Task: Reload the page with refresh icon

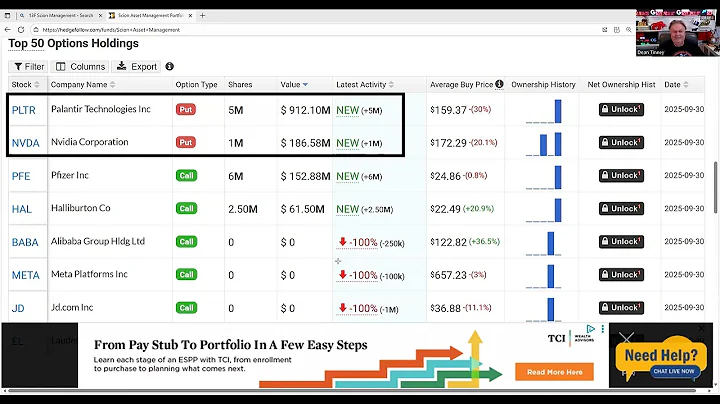Action: pos(21,29)
